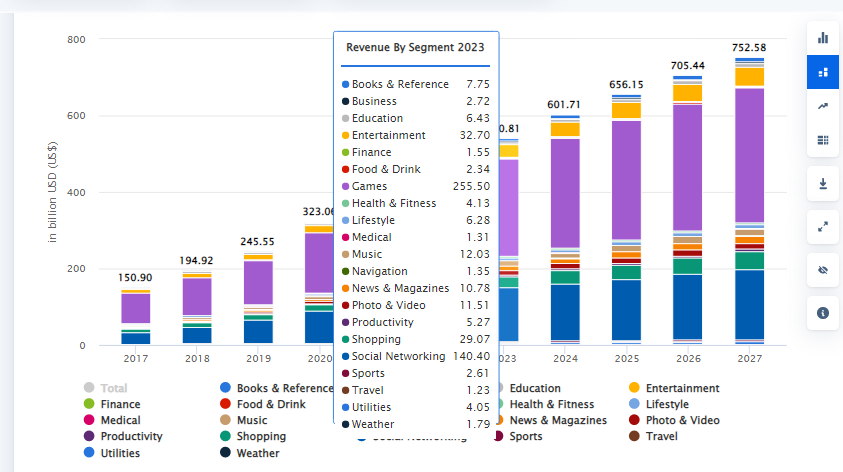
Task: Download the chart data
Action: [823, 184]
